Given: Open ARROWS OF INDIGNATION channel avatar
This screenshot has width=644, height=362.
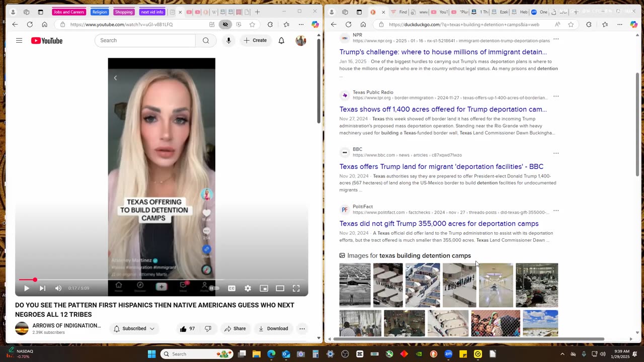Looking at the screenshot, I should 22,329.
